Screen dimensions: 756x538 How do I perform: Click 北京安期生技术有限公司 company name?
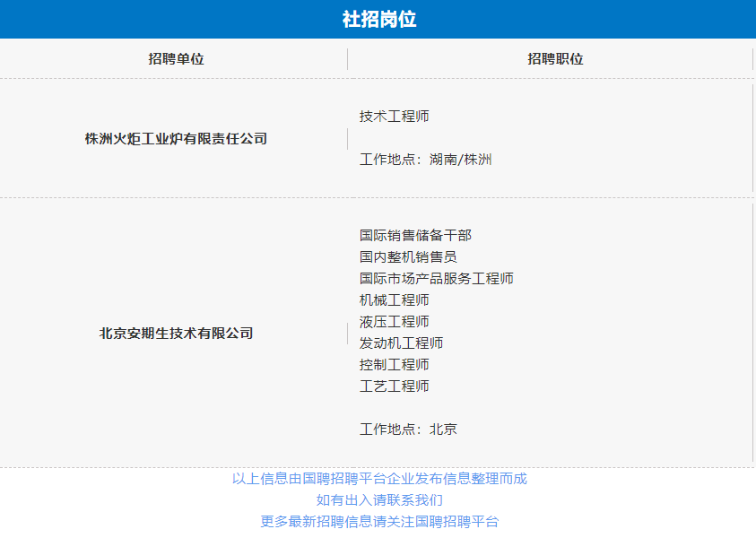tap(176, 334)
